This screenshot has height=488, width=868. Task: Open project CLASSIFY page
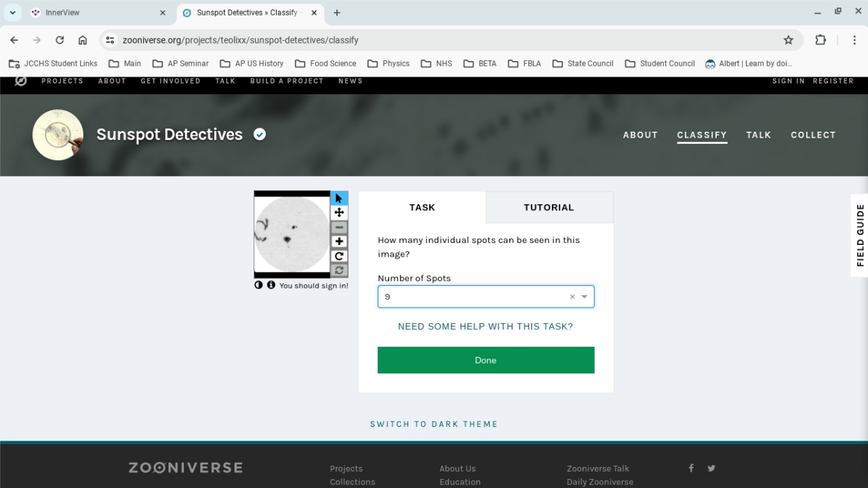702,135
